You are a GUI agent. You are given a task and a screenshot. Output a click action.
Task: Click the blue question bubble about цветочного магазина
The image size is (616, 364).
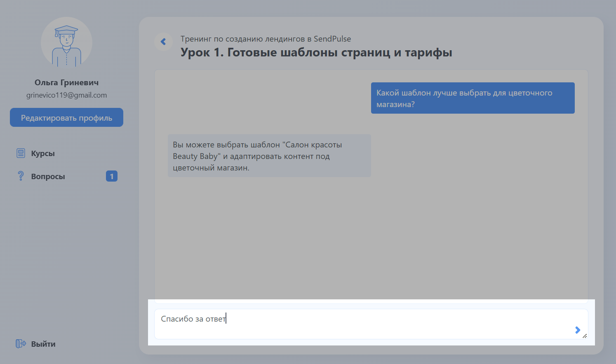(473, 98)
